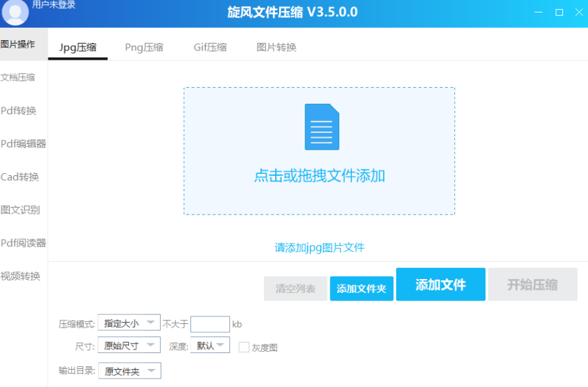The image size is (588, 387).
Task: Click the 添加文件 button
Action: click(x=440, y=285)
